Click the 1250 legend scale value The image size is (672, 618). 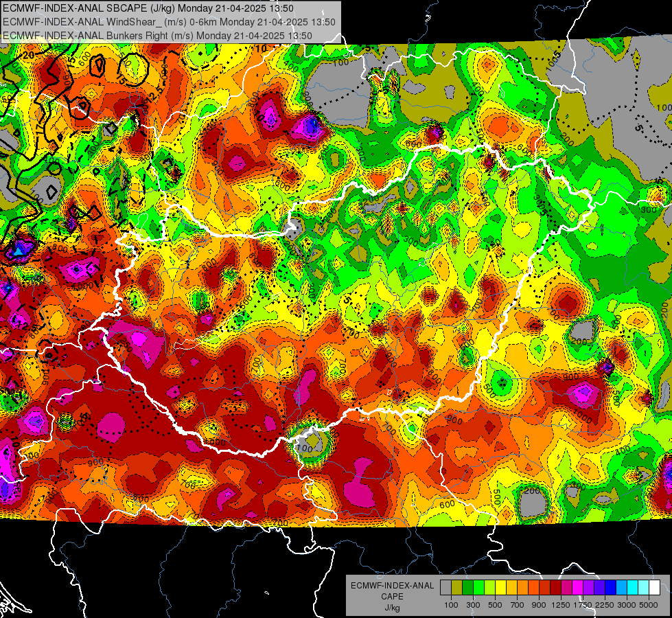pos(561,605)
